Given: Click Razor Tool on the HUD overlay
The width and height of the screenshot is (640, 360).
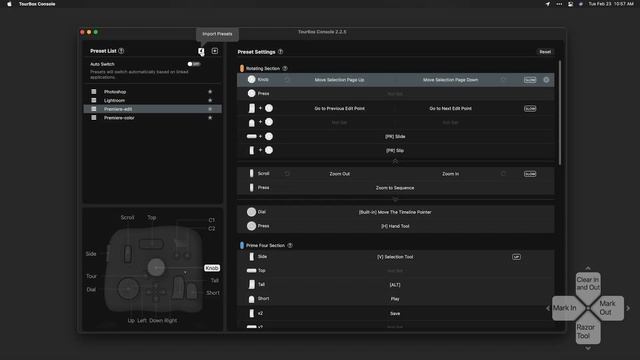Looking at the screenshot, I should pos(587,331).
